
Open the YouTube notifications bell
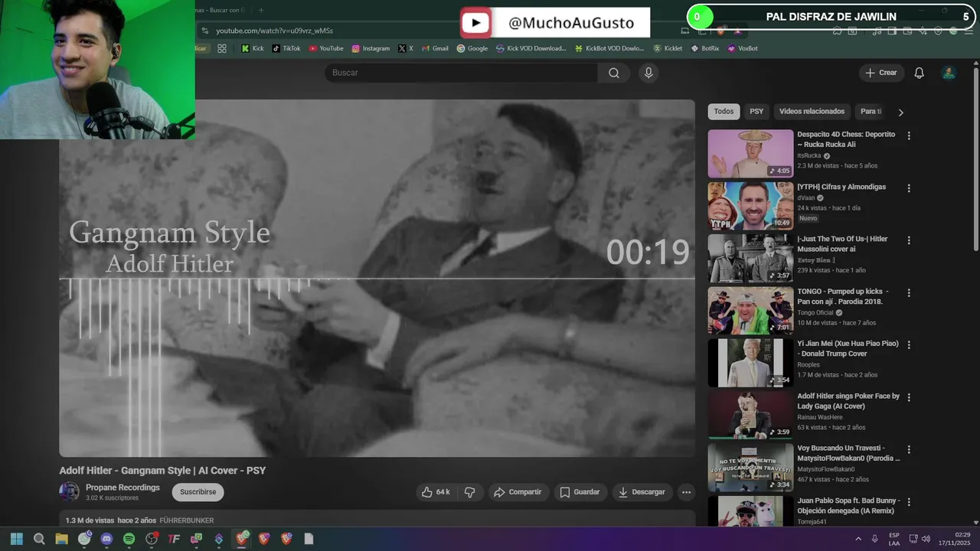coord(919,73)
